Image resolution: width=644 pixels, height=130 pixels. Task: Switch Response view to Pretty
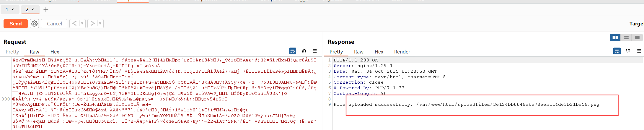[336, 52]
